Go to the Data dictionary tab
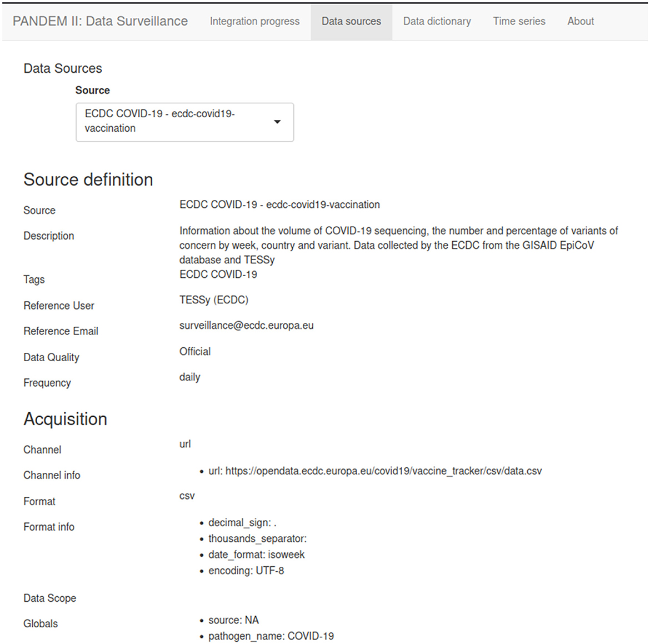This screenshot has width=650, height=644. tap(437, 21)
